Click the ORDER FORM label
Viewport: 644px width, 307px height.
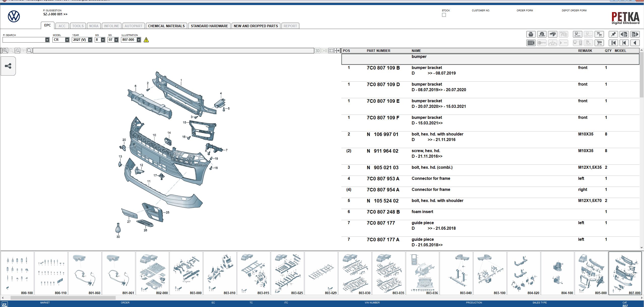[525, 11]
